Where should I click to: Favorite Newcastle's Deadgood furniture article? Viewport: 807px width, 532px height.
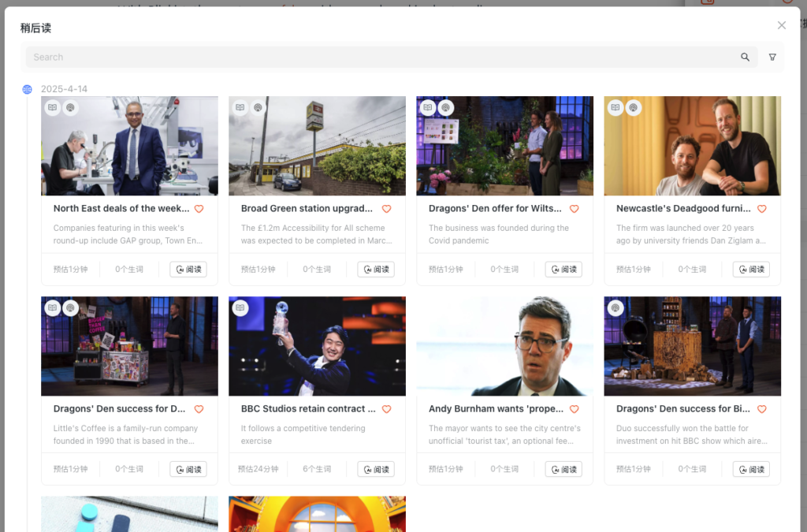click(x=762, y=209)
